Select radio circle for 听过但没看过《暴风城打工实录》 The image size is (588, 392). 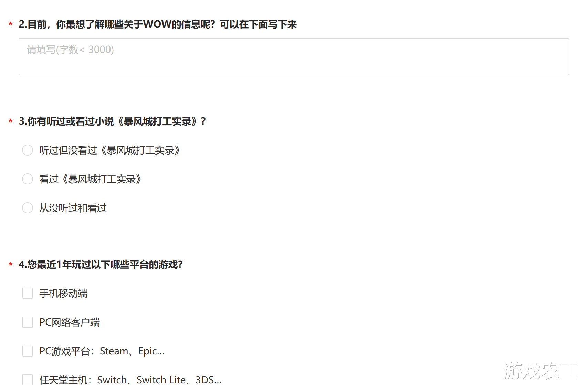(x=28, y=150)
